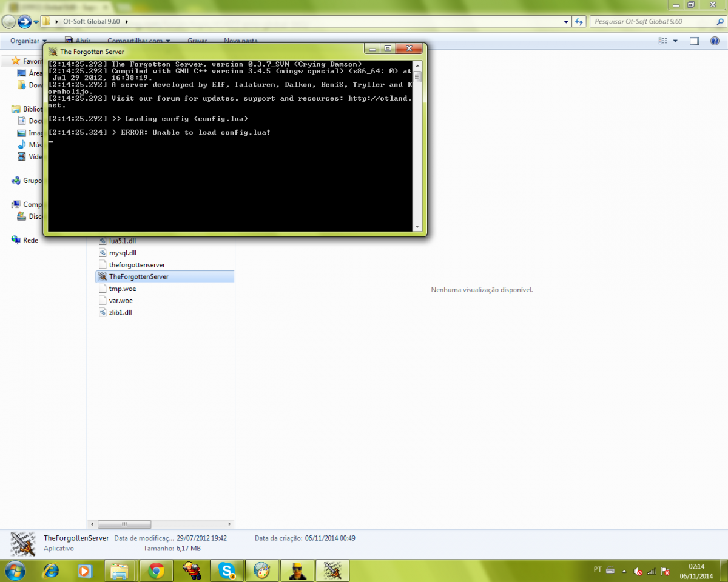Close The Forgotten Server console window

410,49
